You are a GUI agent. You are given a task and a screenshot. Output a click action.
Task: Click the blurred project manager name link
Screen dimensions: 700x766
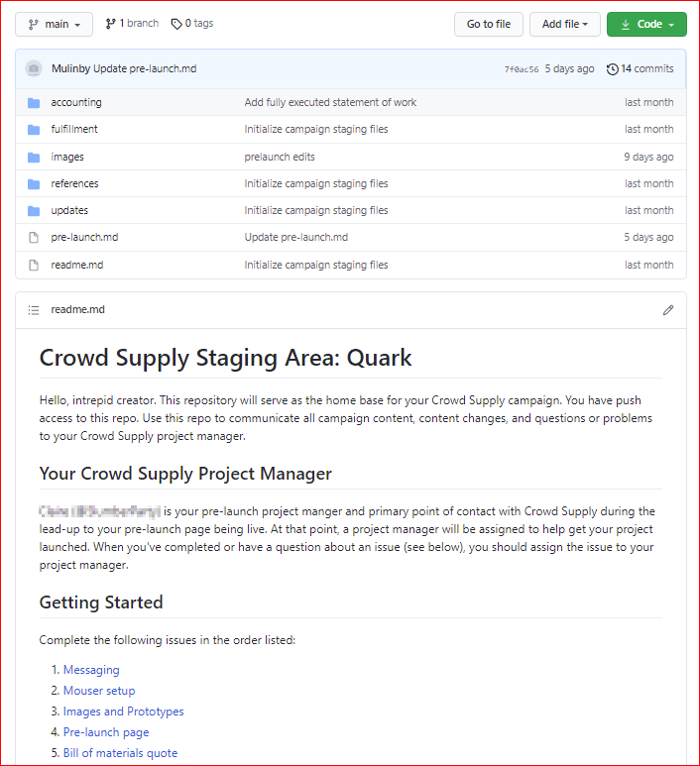(100, 511)
